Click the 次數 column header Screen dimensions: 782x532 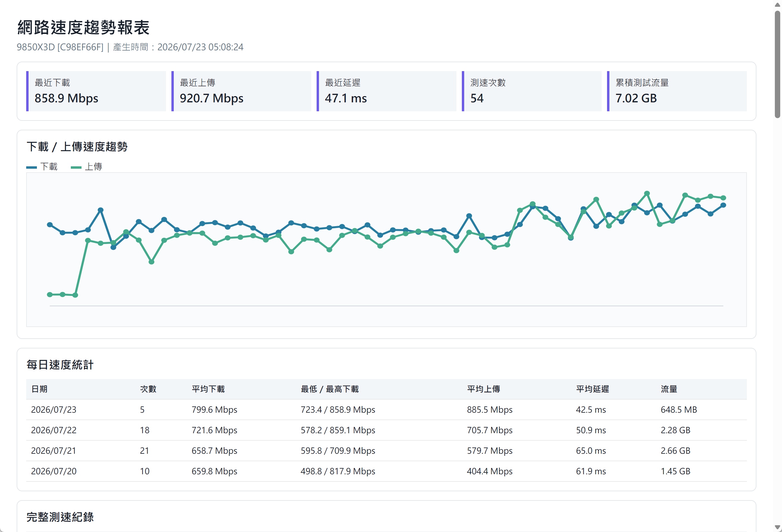148,389
